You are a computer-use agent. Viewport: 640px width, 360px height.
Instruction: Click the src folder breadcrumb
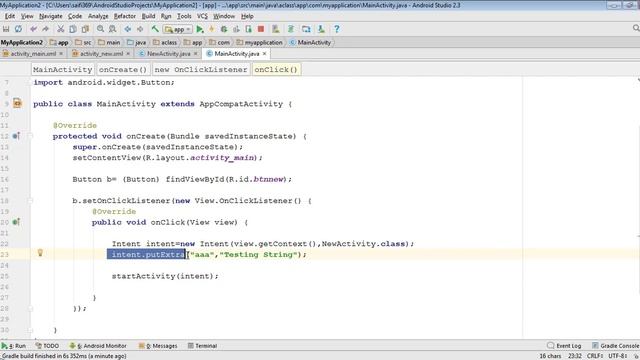point(83,42)
